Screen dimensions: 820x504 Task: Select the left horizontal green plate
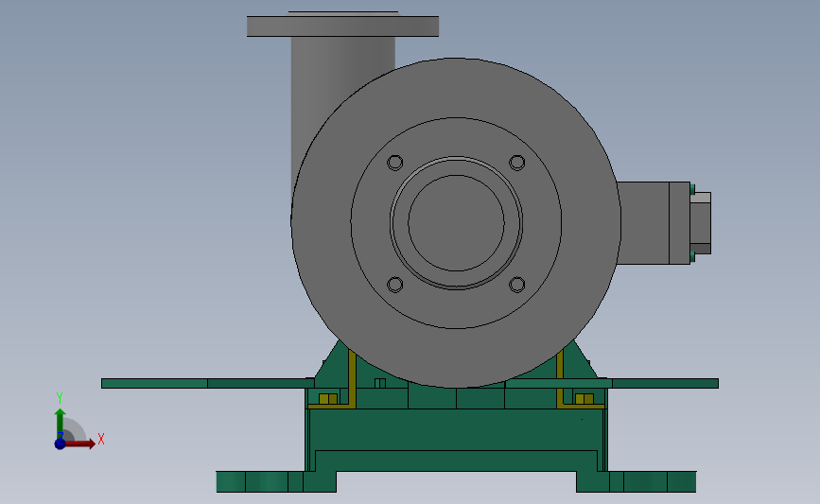[x=208, y=384]
